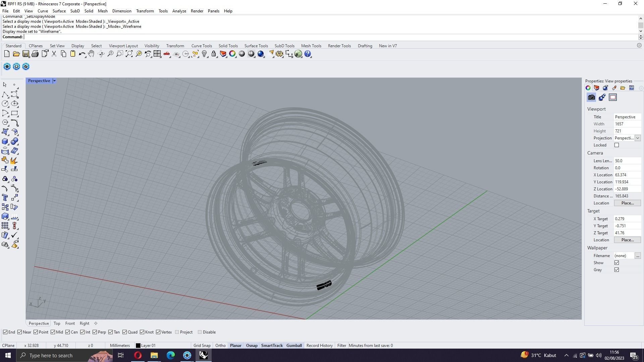Click the Lock objects padlock icon
The image size is (644, 362).
click(214, 54)
